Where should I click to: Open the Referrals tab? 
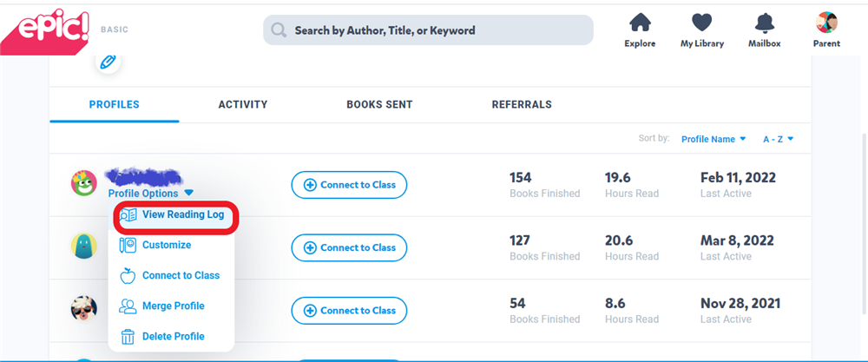(522, 104)
